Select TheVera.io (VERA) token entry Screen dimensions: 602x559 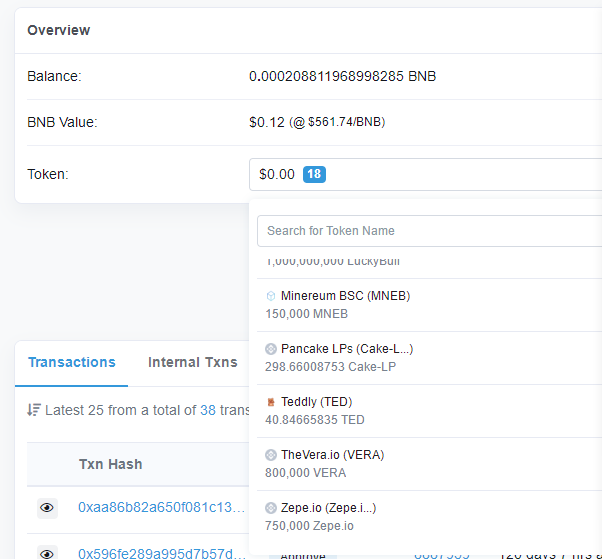[429, 464]
